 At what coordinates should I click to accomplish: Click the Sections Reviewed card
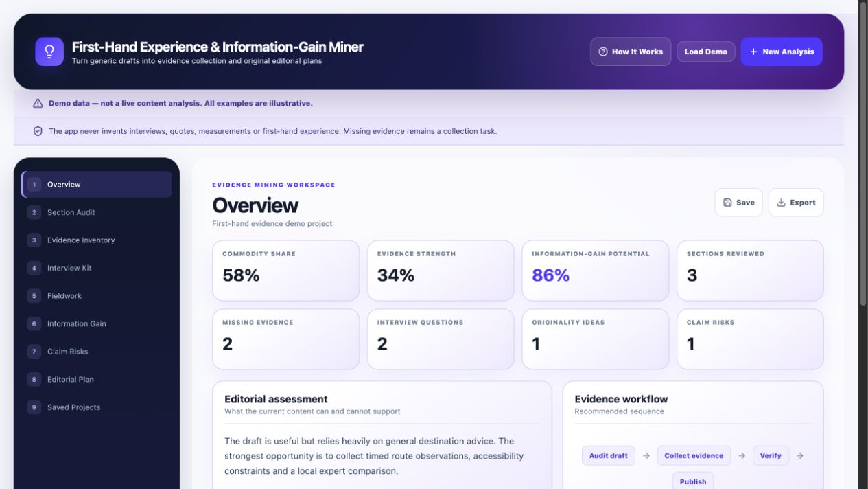tap(750, 271)
